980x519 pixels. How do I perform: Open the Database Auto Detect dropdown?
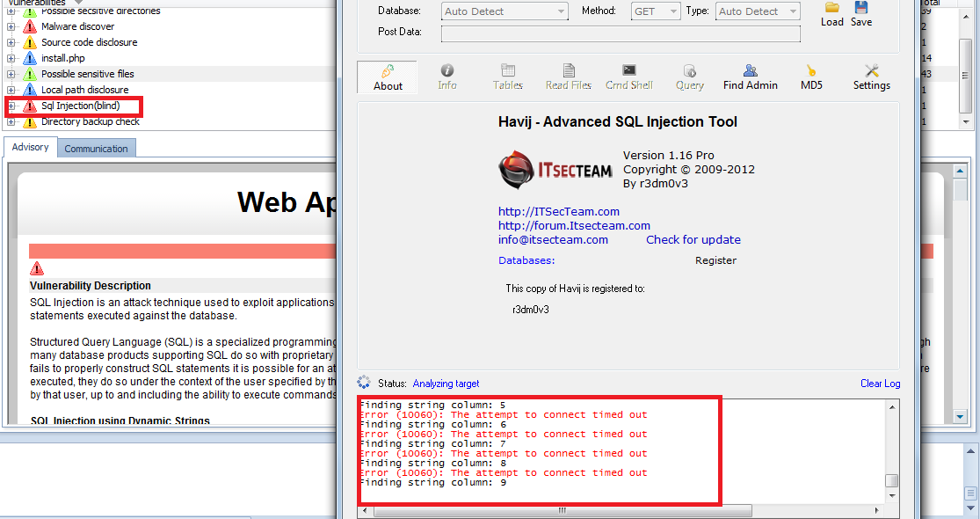[505, 11]
